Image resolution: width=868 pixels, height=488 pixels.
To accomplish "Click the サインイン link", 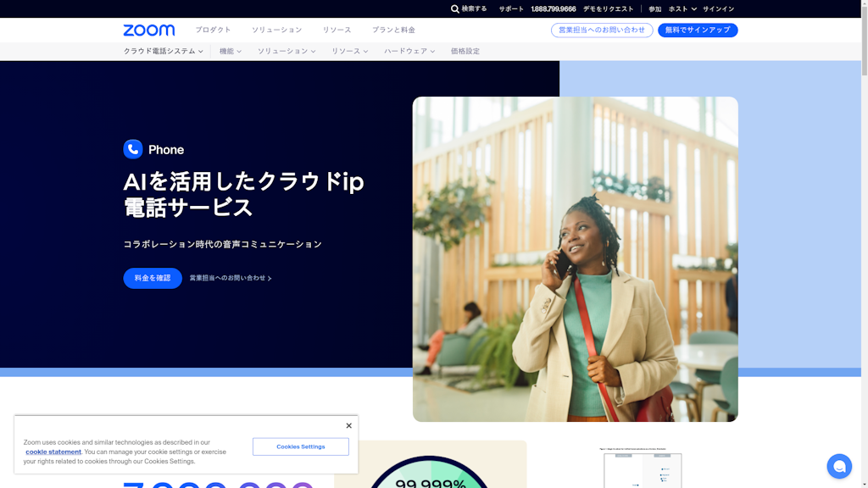I will (718, 9).
